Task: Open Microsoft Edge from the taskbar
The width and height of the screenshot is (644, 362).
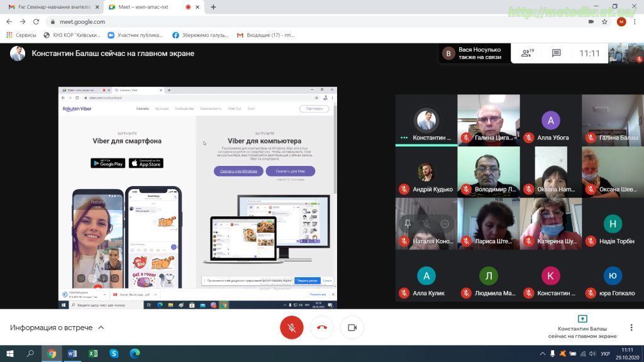Action: coord(135,353)
